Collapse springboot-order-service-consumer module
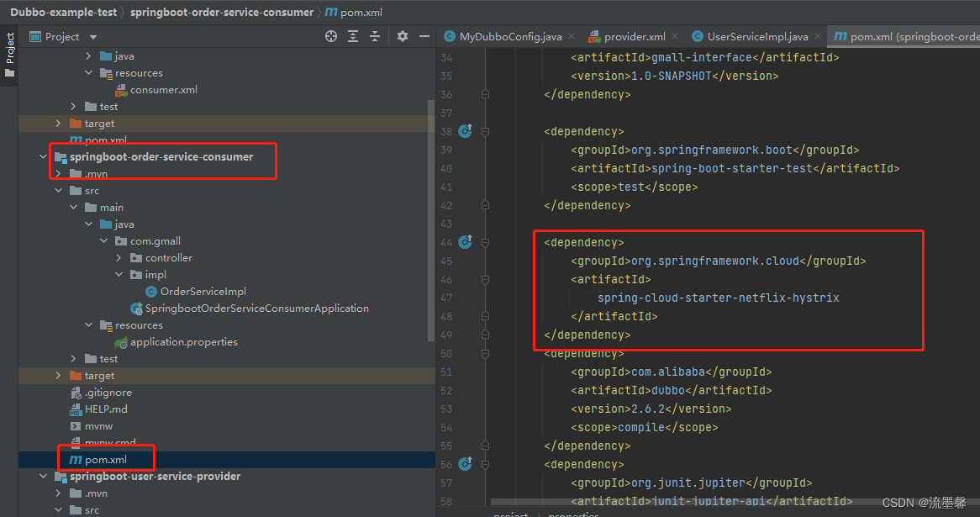980x517 pixels. (43, 156)
